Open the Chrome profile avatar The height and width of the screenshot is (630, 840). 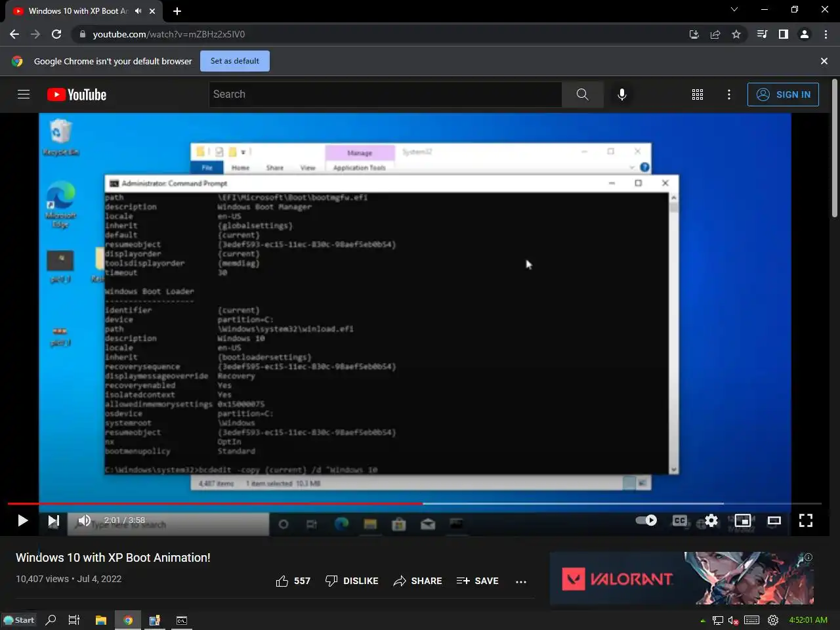click(805, 34)
